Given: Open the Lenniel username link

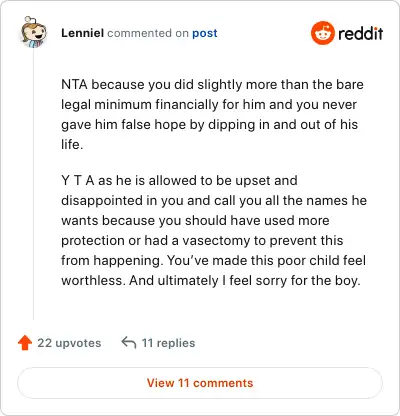Looking at the screenshot, I should (82, 33).
